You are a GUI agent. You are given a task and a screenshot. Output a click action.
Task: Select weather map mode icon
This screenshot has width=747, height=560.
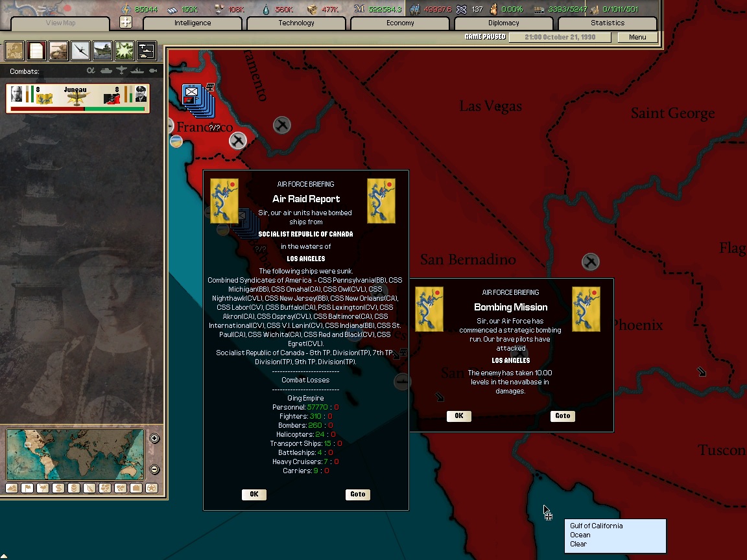pos(43,488)
